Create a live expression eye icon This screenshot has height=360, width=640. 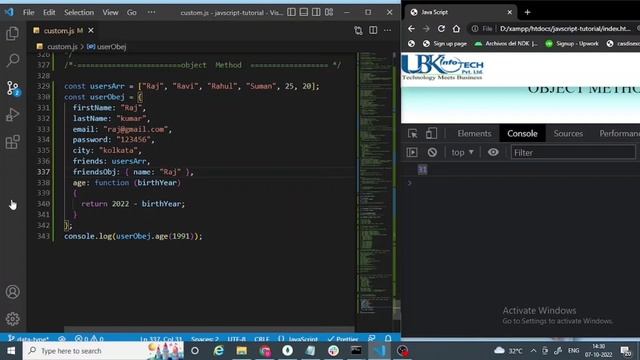[x=493, y=152]
